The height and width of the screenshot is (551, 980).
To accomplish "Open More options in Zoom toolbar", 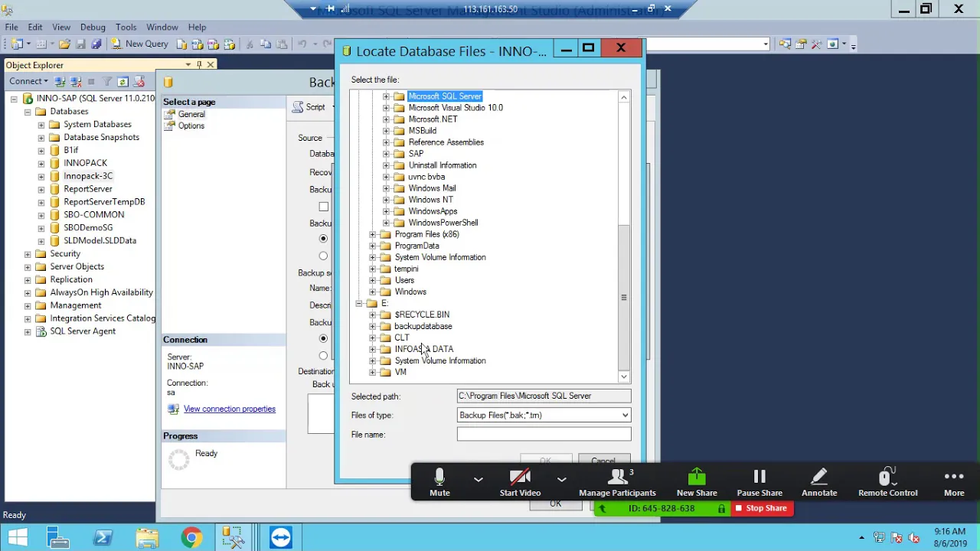I will (x=954, y=483).
